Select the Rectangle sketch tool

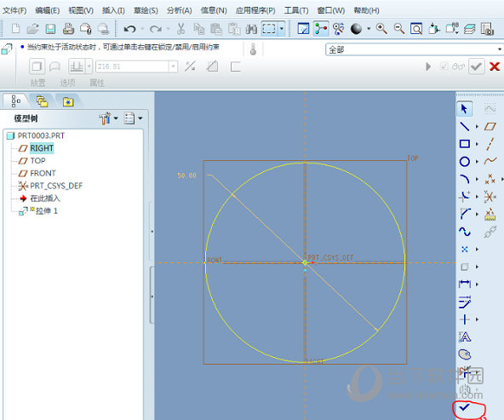[x=465, y=144]
